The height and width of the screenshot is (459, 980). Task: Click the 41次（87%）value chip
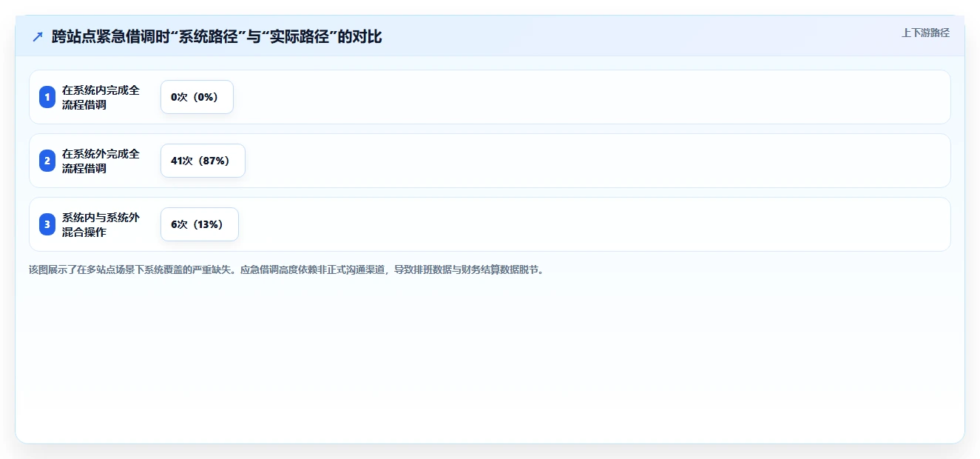click(203, 161)
